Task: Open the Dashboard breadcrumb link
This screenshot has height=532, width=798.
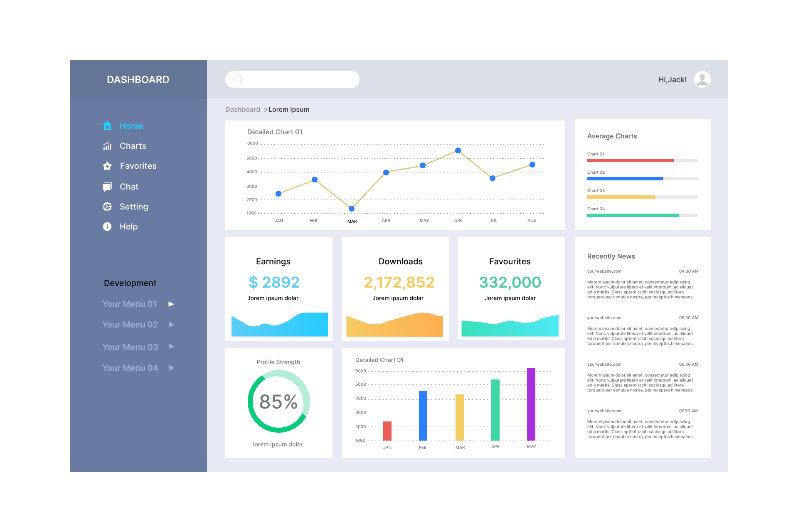Action: click(243, 109)
